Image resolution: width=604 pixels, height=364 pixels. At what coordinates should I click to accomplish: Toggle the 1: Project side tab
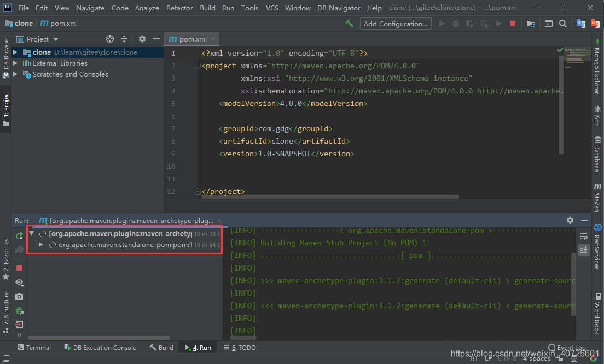(6, 109)
